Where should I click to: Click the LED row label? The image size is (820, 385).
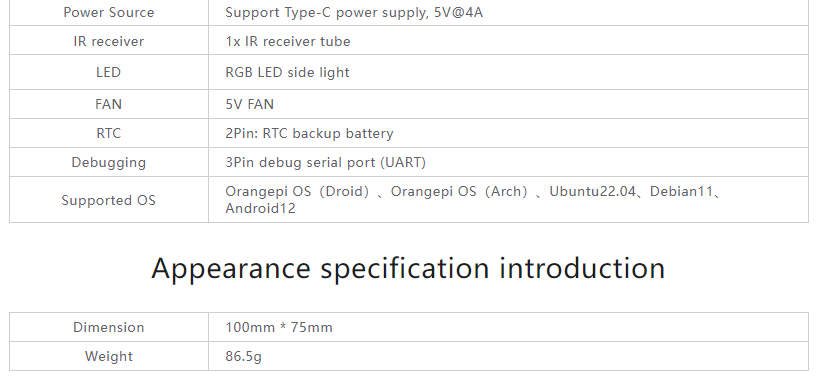(109, 72)
